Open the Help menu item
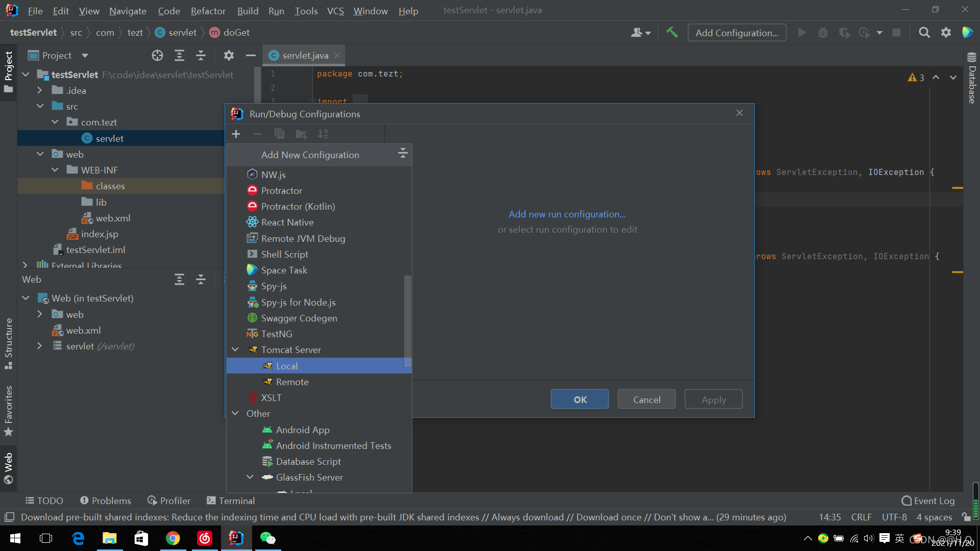The height and width of the screenshot is (551, 980). tap(407, 10)
